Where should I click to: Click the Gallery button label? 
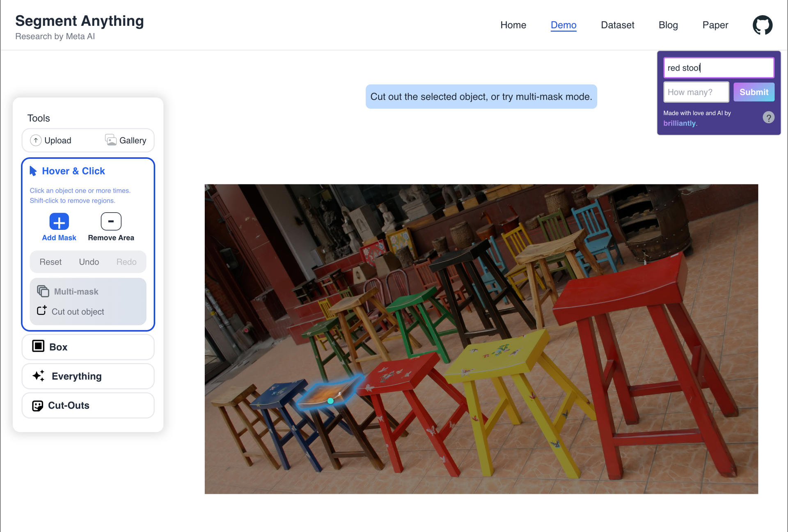click(x=133, y=140)
